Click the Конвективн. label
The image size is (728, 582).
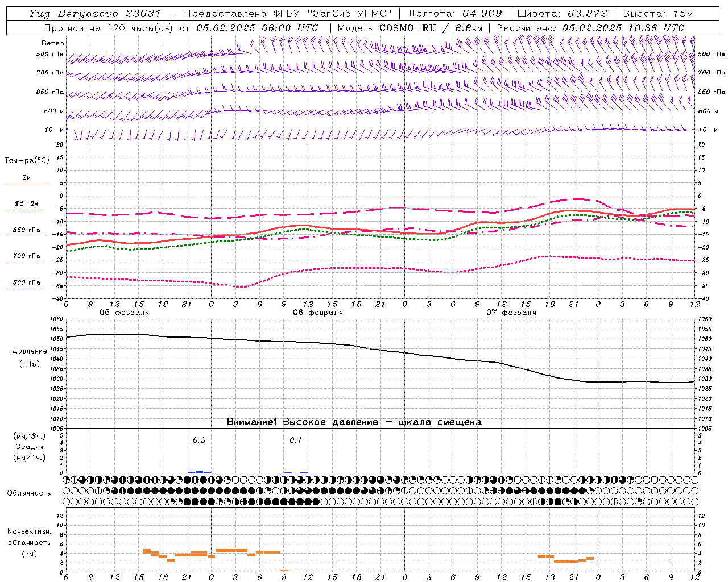tap(30, 531)
